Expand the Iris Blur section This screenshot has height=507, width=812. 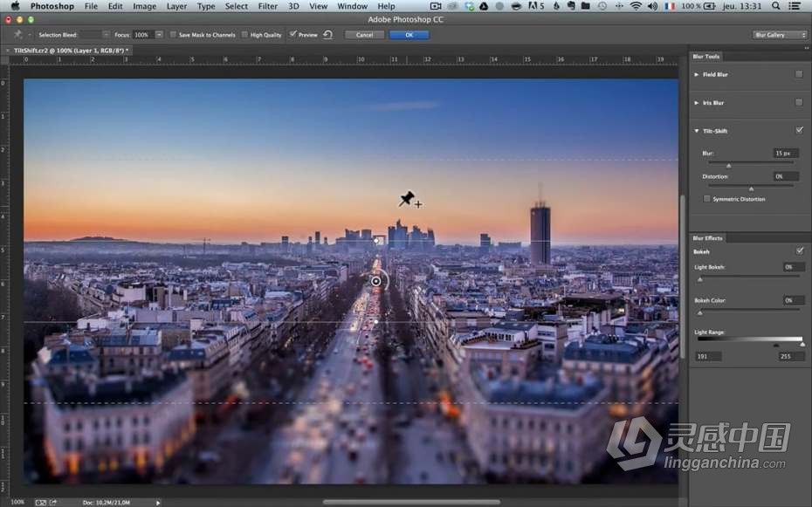697,102
